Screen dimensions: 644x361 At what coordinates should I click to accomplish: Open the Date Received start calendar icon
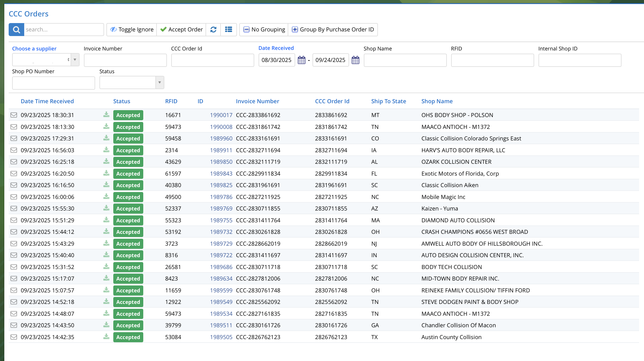click(302, 60)
